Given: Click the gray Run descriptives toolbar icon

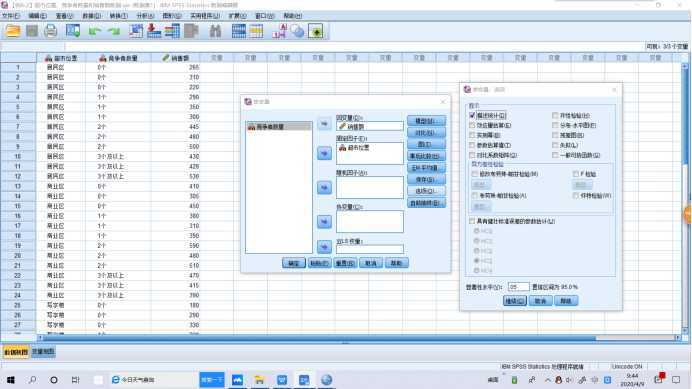Looking at the screenshot, I should [x=191, y=31].
